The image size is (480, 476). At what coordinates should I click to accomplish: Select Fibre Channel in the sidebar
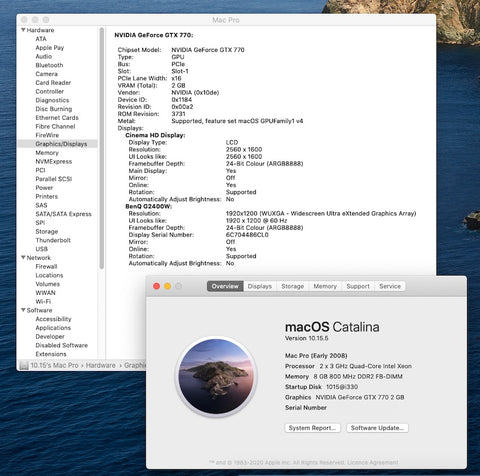55,126
